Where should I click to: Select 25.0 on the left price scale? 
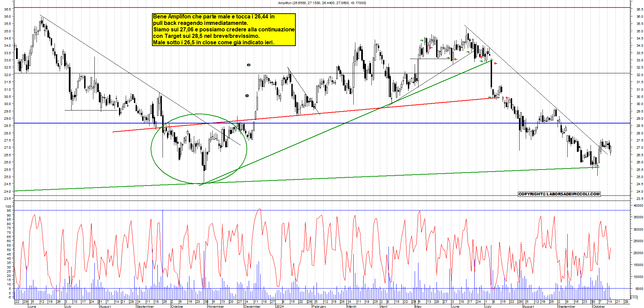click(x=7, y=177)
